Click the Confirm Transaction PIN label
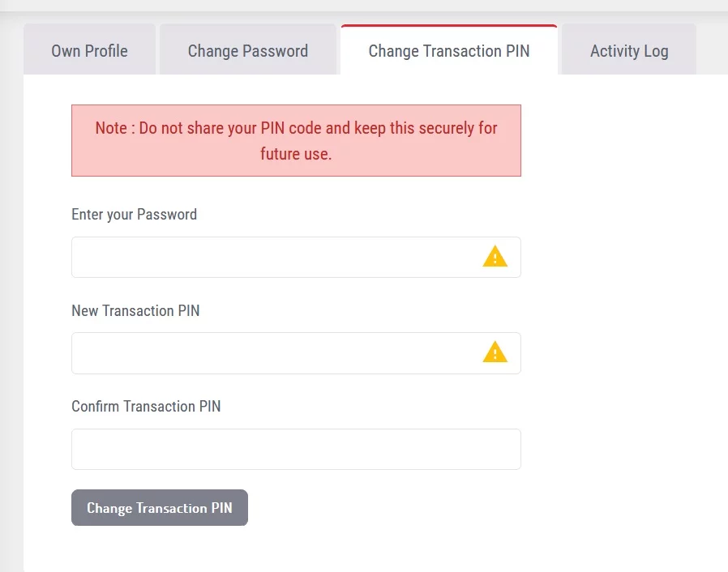This screenshot has height=572, width=728. 146,406
